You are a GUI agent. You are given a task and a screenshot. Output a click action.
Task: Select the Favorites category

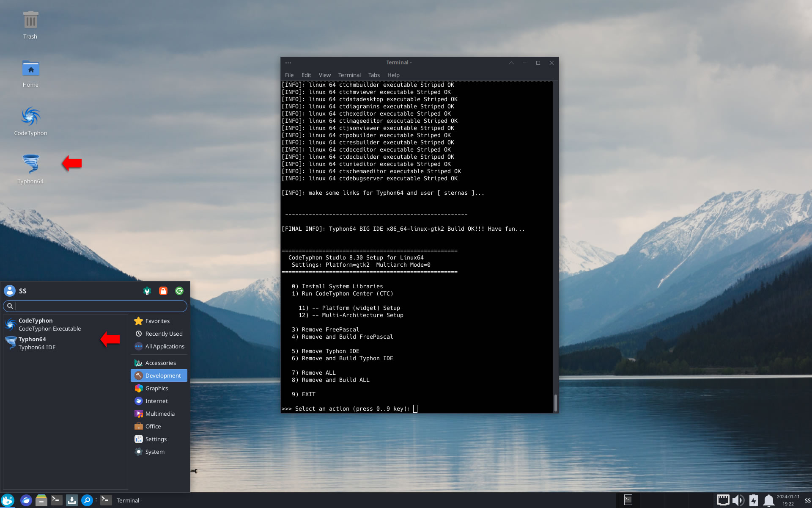[x=159, y=321]
